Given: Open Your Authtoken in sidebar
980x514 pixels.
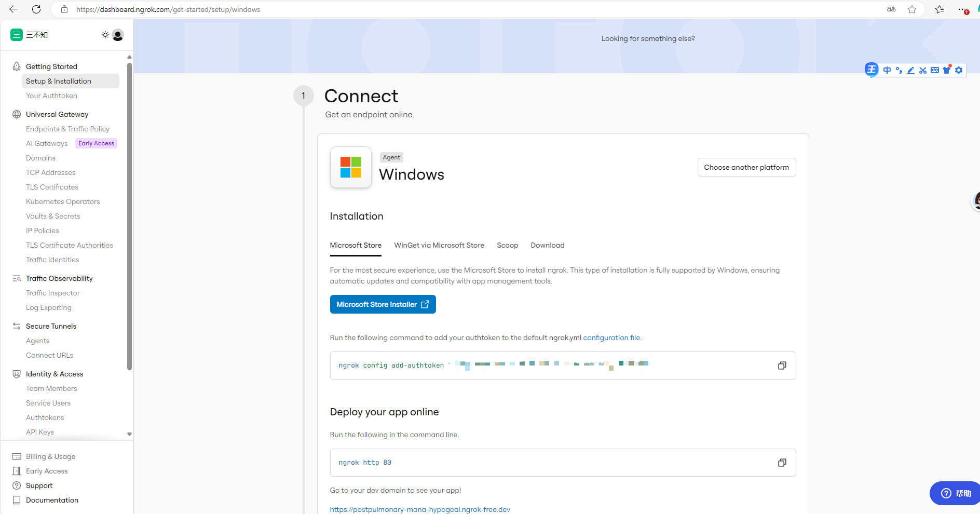Looking at the screenshot, I should tap(51, 96).
